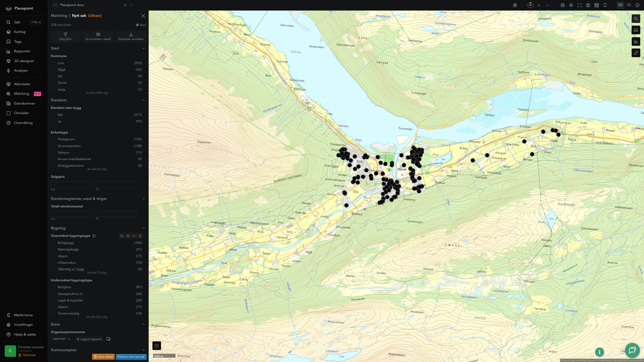Screen dimensions: 644x362
Task: Select the Festegrunn enhetstype option
Action: [x=54, y=139]
